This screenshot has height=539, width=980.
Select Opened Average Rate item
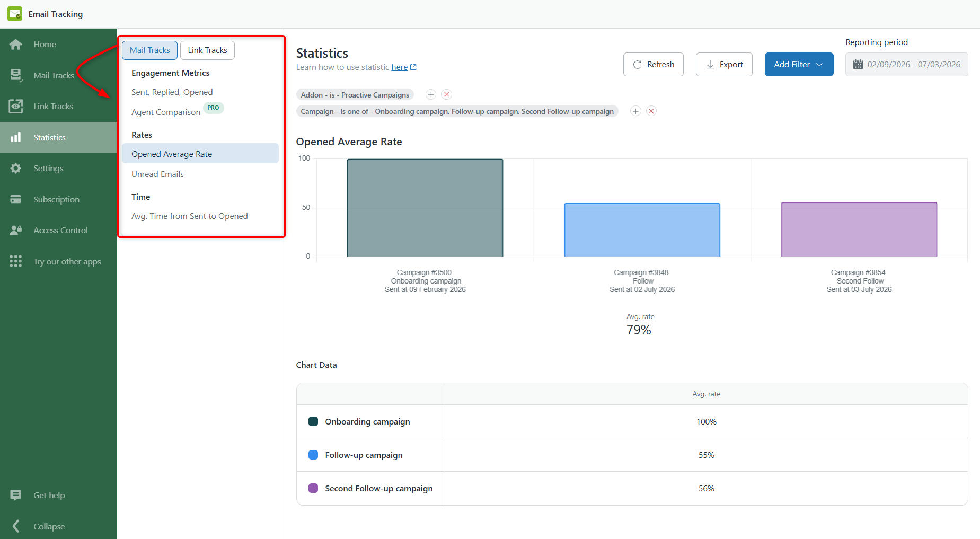pos(200,154)
